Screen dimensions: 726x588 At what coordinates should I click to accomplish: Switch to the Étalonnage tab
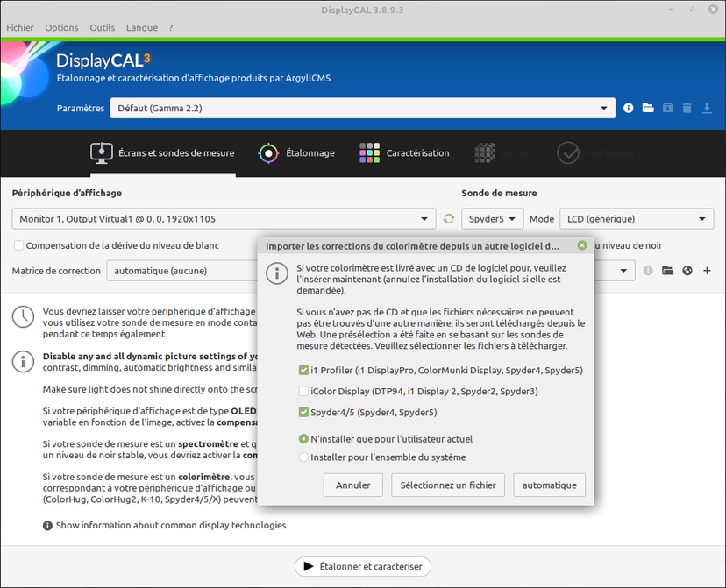(x=296, y=153)
